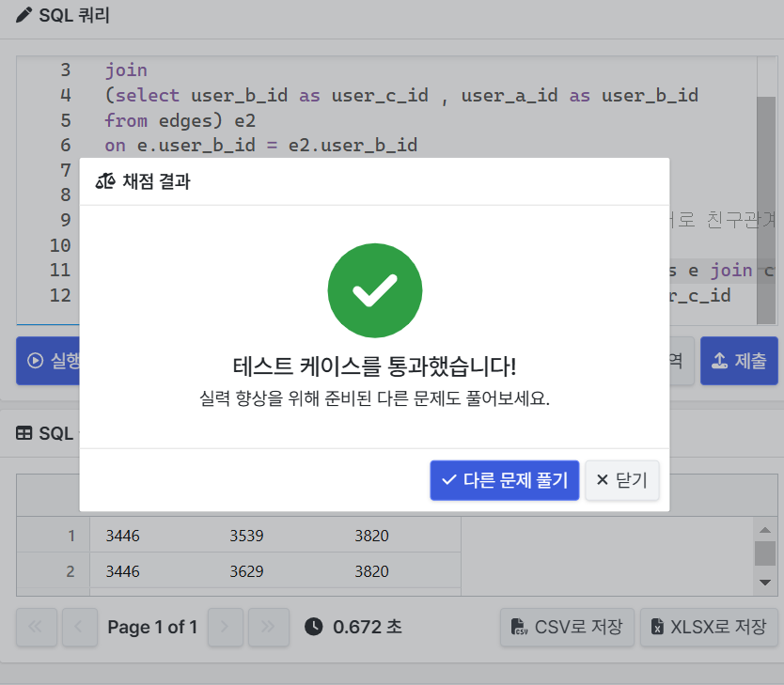784x685 pixels.
Task: Go to last page of results
Action: pyautogui.click(x=269, y=627)
